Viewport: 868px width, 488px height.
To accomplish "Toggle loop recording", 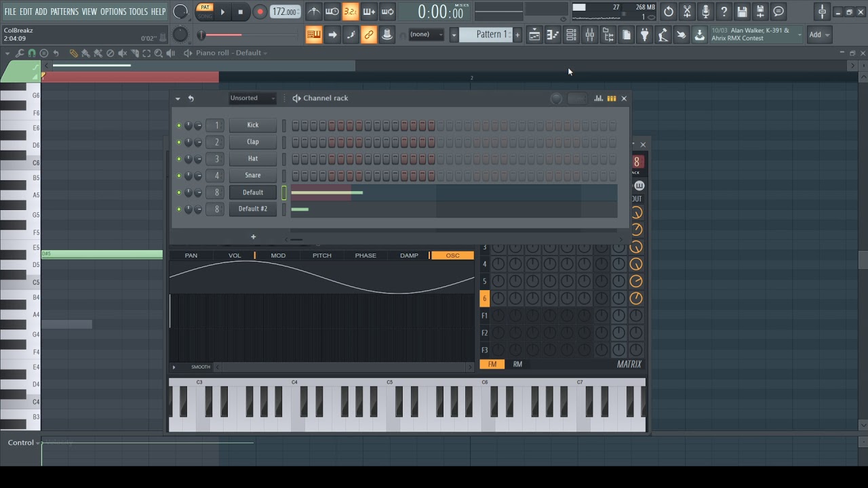I will (x=387, y=12).
